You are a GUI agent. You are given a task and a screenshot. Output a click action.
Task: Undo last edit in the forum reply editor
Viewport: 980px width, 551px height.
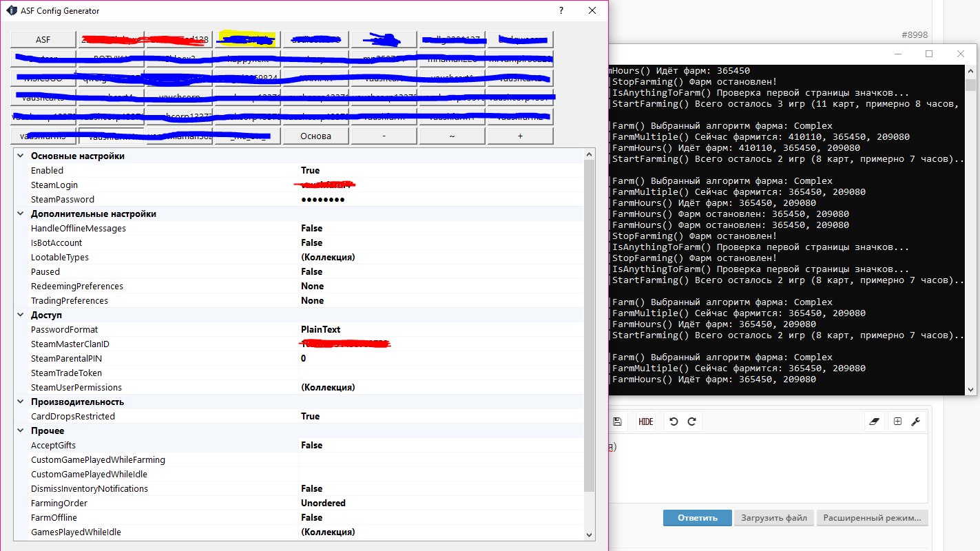point(674,422)
